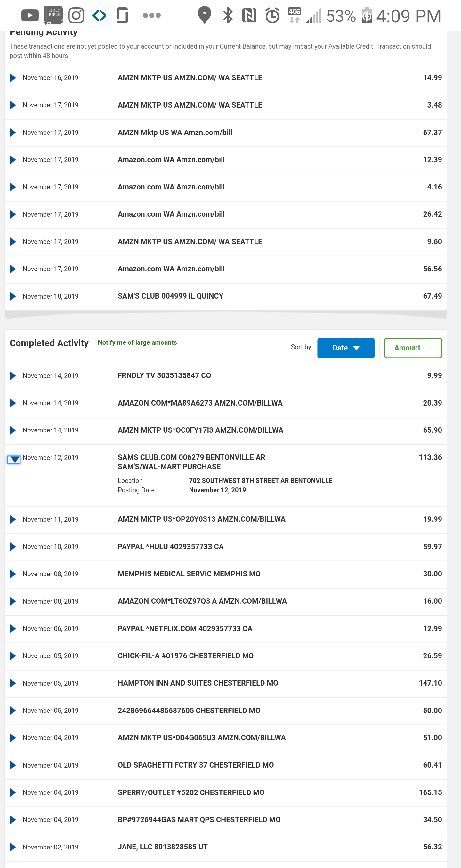Tap the Bluetooth status icon

228,15
